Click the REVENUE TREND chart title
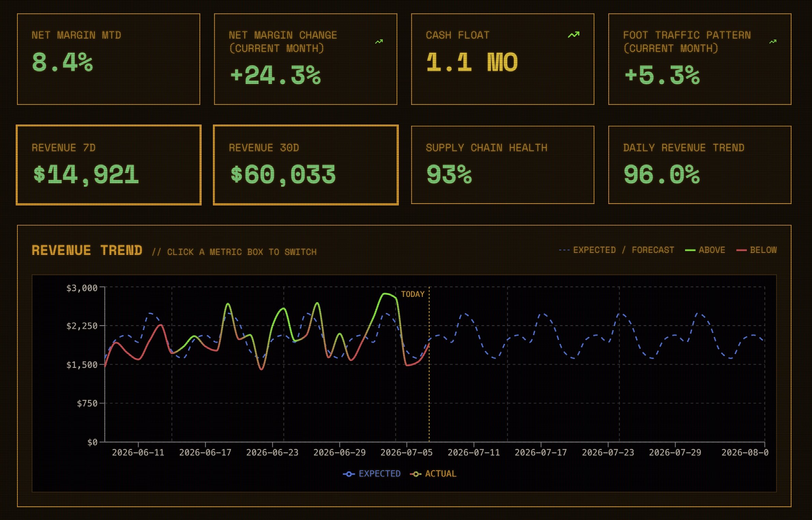 tap(87, 250)
